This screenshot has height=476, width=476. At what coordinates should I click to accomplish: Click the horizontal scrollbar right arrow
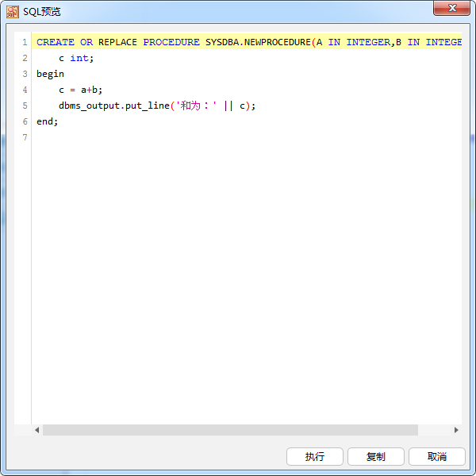tap(456, 430)
